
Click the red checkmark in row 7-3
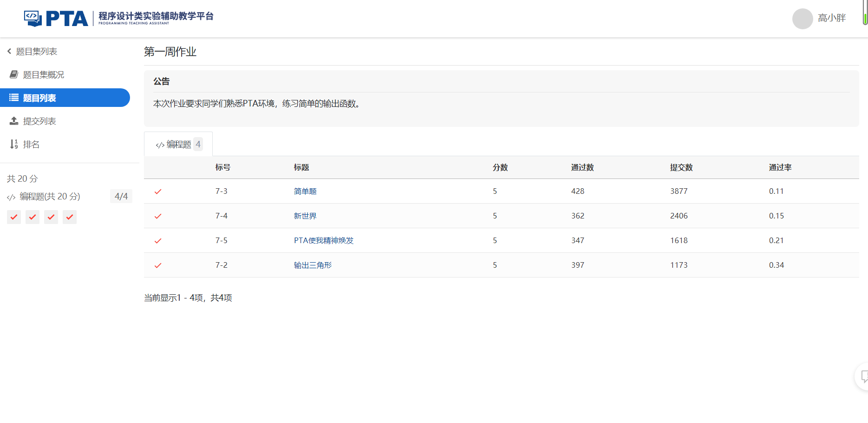pyautogui.click(x=158, y=192)
